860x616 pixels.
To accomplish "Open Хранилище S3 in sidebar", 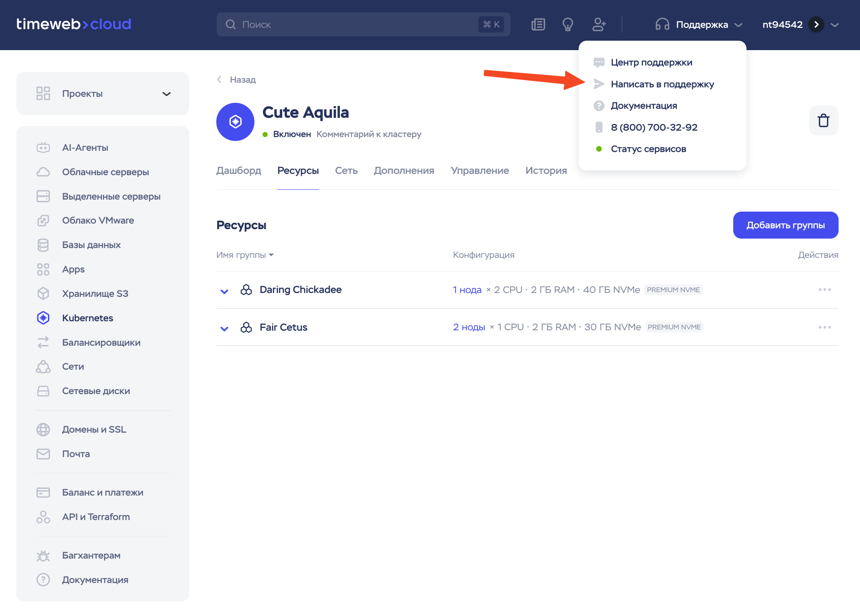I will [95, 293].
